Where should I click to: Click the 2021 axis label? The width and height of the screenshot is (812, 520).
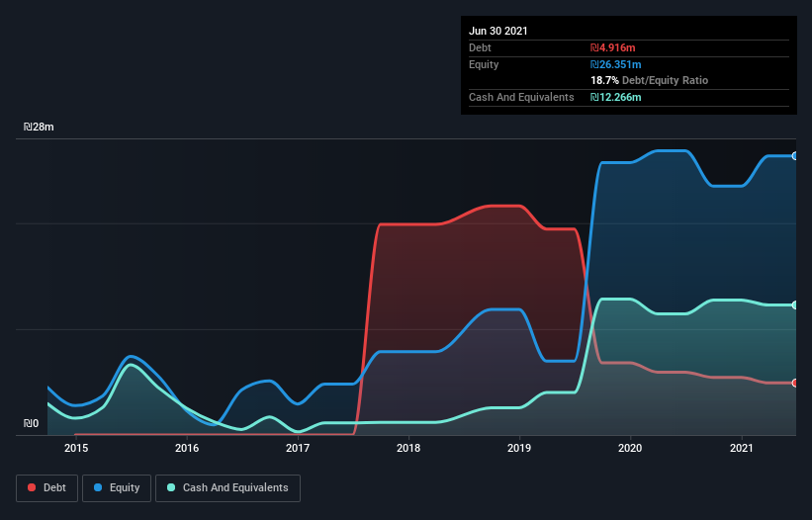pyautogui.click(x=741, y=448)
